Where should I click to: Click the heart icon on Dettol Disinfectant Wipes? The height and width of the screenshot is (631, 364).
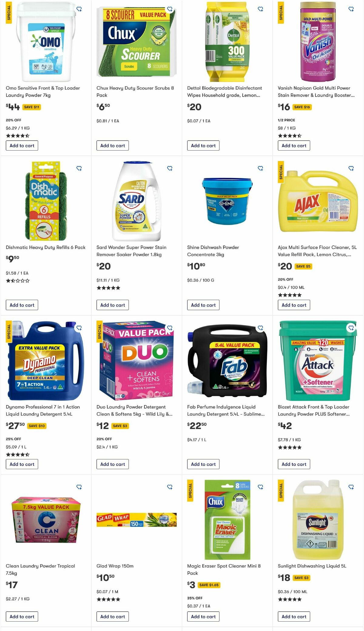pyautogui.click(x=261, y=9)
